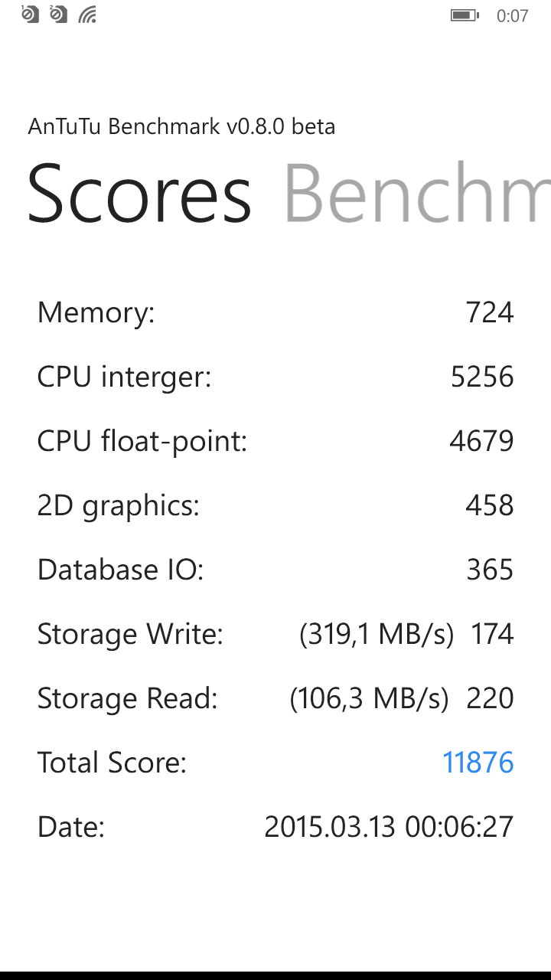Switch to the Benchmark pivot tab
This screenshot has width=551, height=980.
tap(417, 194)
